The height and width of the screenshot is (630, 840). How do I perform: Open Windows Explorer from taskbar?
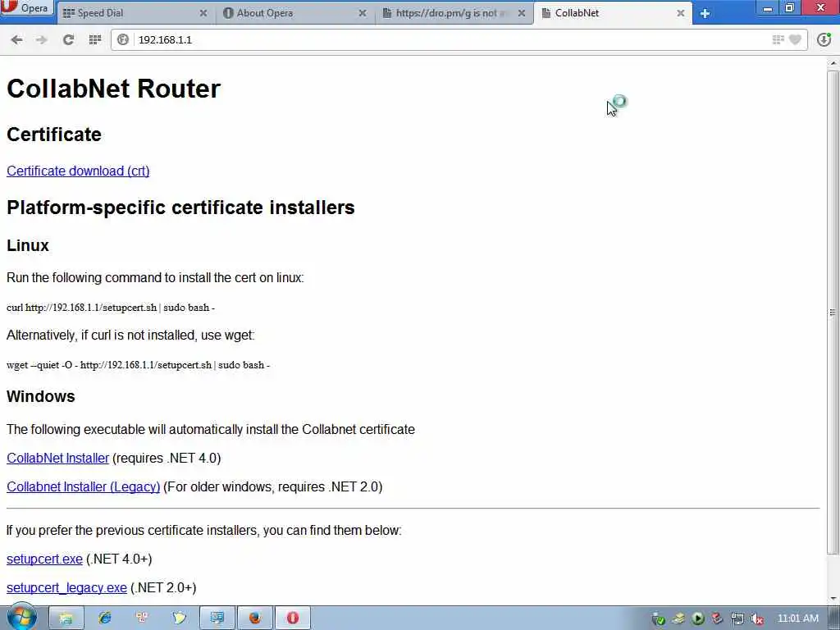[66, 619]
